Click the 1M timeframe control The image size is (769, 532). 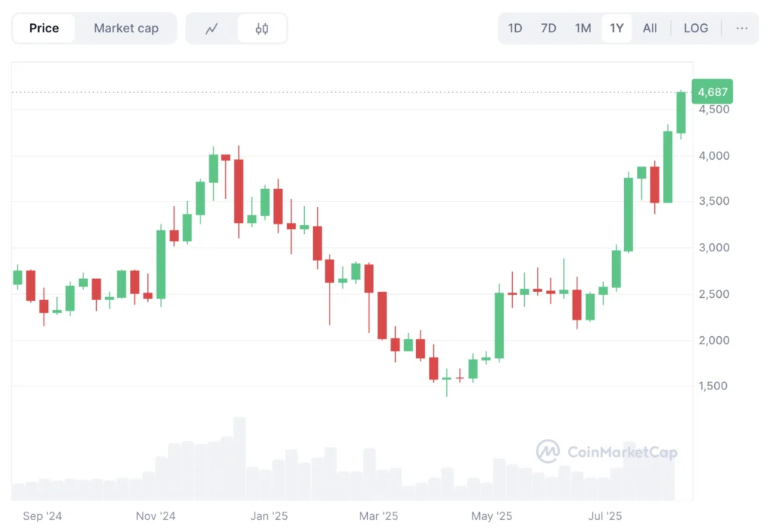(583, 28)
